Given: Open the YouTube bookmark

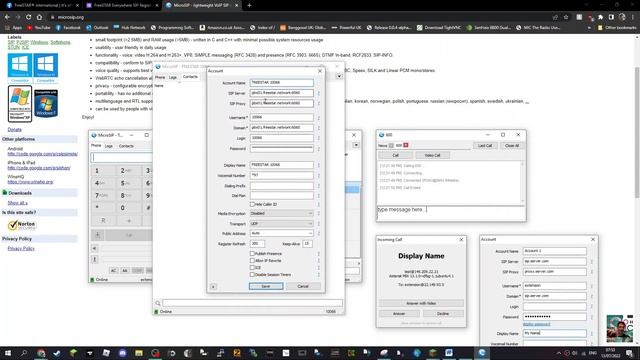Looking at the screenshot, I should click(x=39, y=28).
